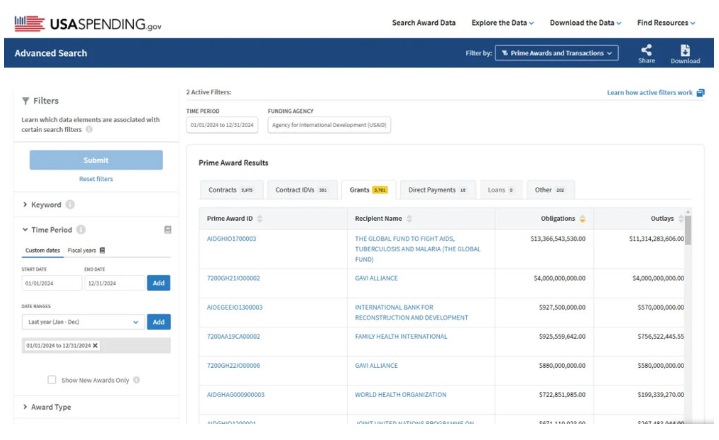
Task: Click the USAspending.gov logo
Action: 88,24
